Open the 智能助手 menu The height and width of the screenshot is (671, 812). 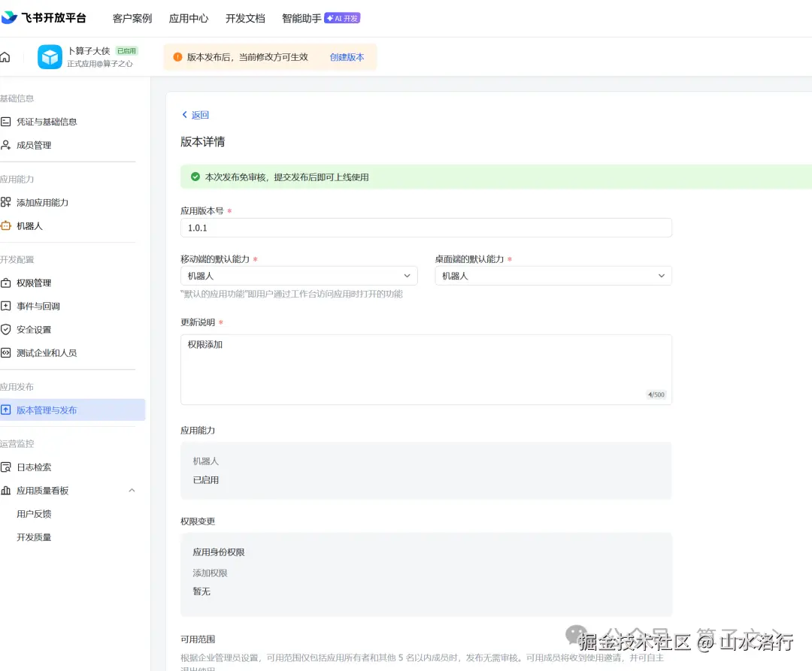301,18
